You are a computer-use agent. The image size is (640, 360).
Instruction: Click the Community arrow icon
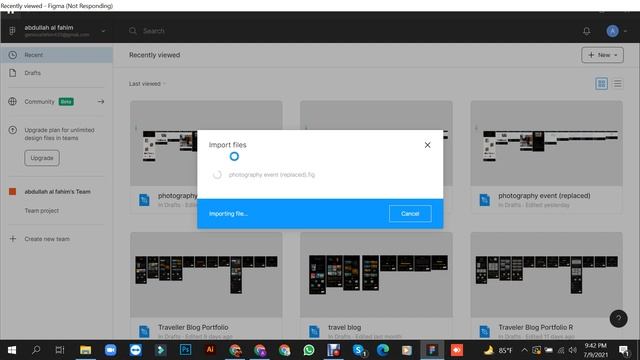[x=101, y=101]
